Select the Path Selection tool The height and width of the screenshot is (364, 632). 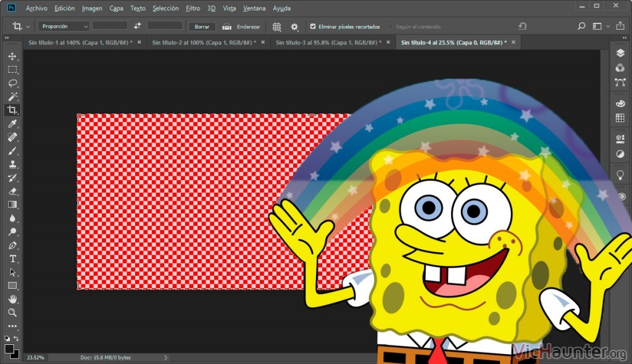click(12, 272)
